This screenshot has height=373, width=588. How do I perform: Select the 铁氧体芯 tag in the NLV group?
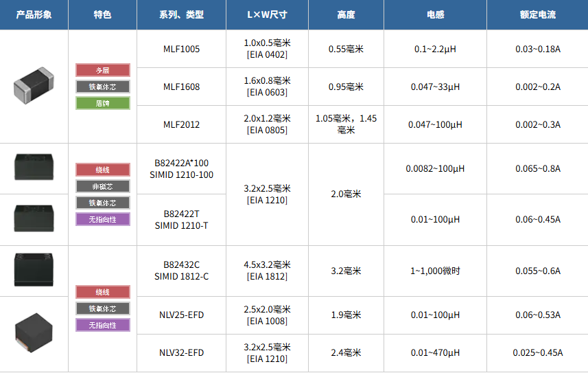coord(103,308)
